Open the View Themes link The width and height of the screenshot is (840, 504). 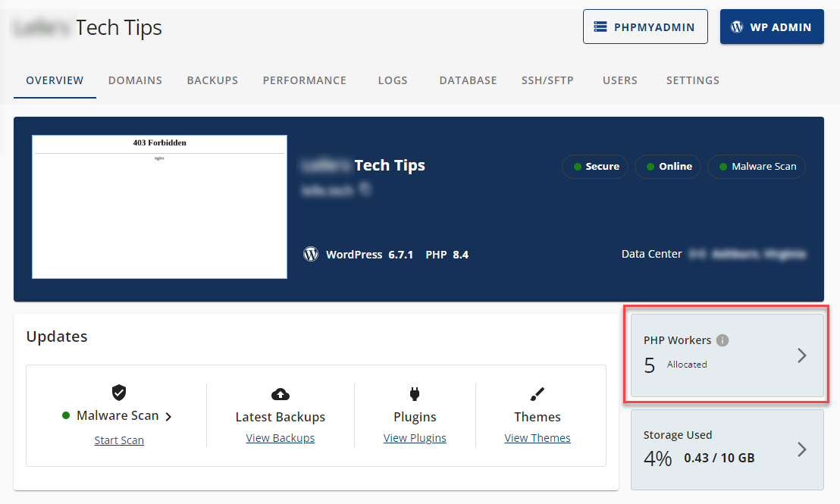(x=538, y=438)
